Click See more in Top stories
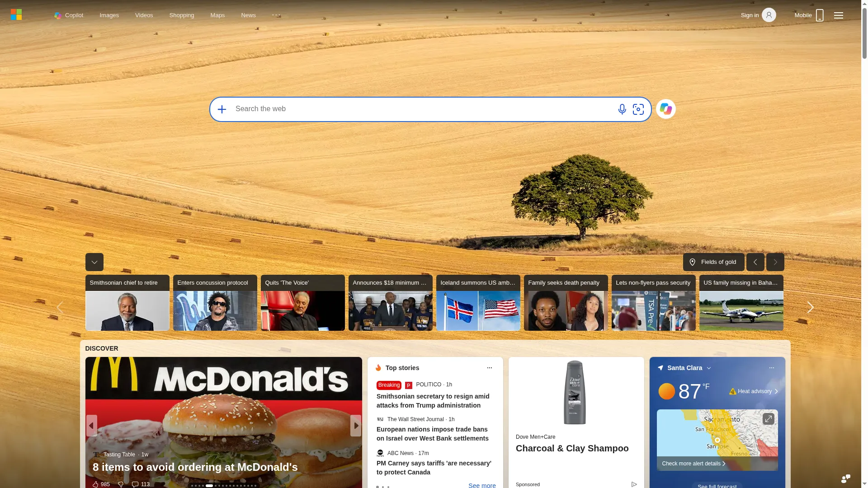The width and height of the screenshot is (868, 488). point(482,485)
